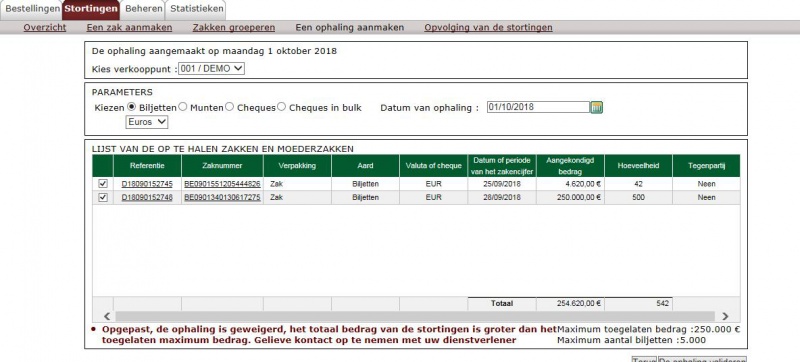Image resolution: width=800 pixels, height=362 pixels.
Task: Open reference link D18090152745
Action: [147, 184]
